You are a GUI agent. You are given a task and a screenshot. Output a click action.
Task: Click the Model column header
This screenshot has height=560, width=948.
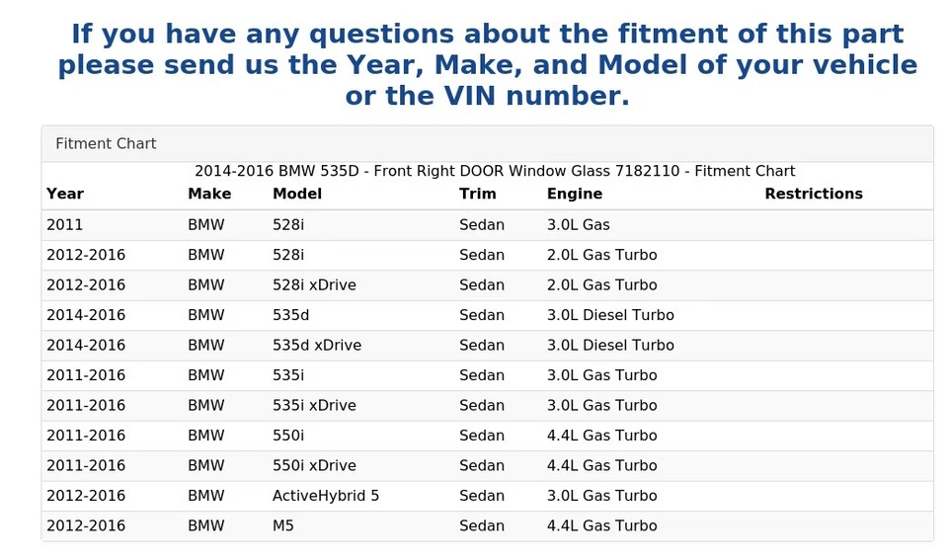point(297,194)
